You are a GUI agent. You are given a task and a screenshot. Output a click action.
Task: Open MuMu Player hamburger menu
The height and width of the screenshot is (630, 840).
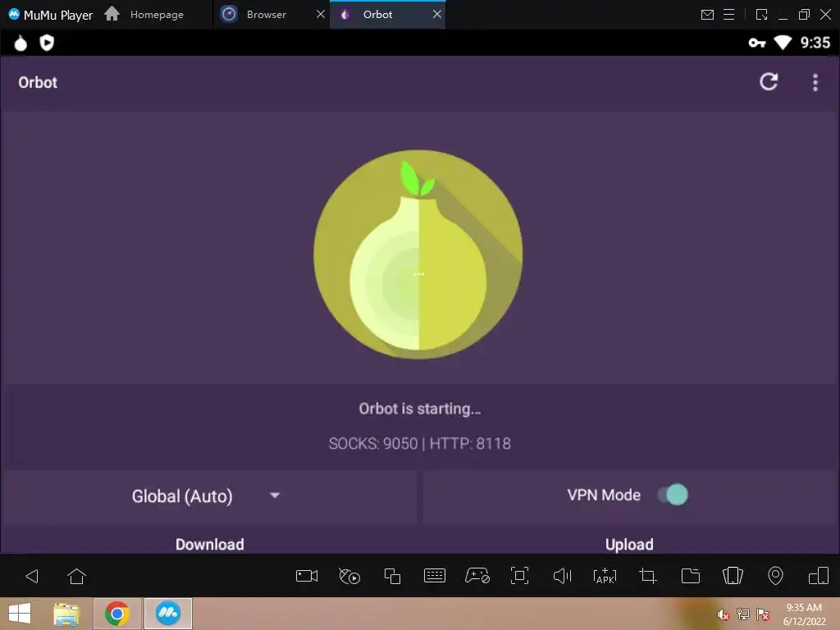728,15
